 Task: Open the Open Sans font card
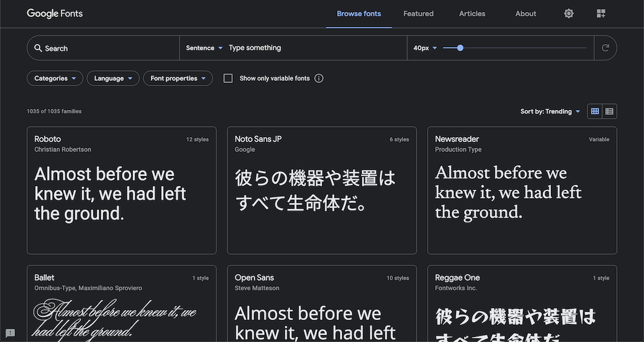click(322, 304)
